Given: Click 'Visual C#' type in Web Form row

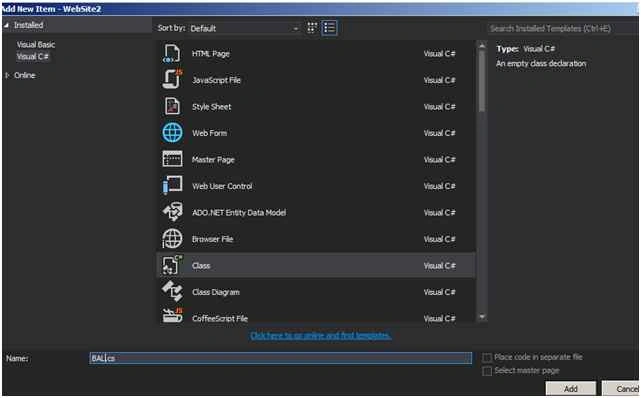Looking at the screenshot, I should pos(439,133).
